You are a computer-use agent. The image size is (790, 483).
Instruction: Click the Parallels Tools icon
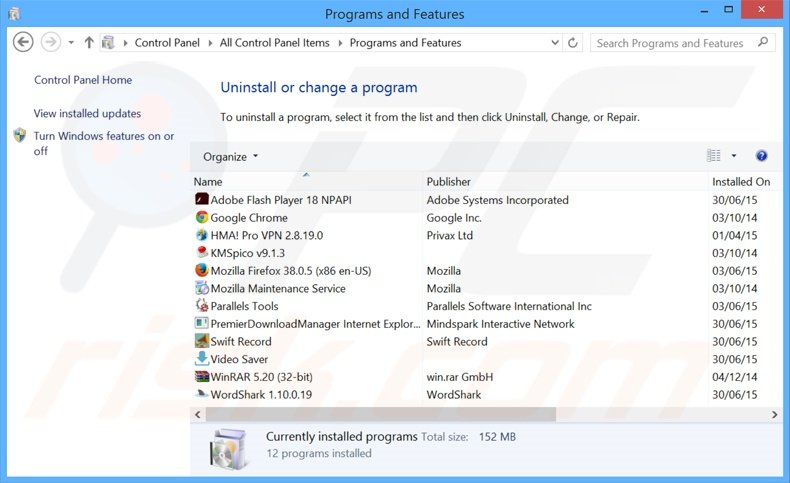[x=202, y=305]
